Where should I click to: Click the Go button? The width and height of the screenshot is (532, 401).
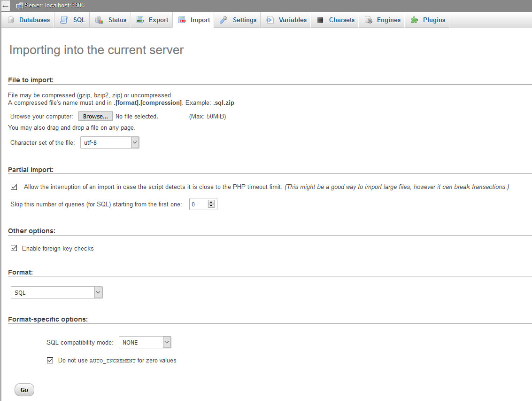pyautogui.click(x=24, y=390)
